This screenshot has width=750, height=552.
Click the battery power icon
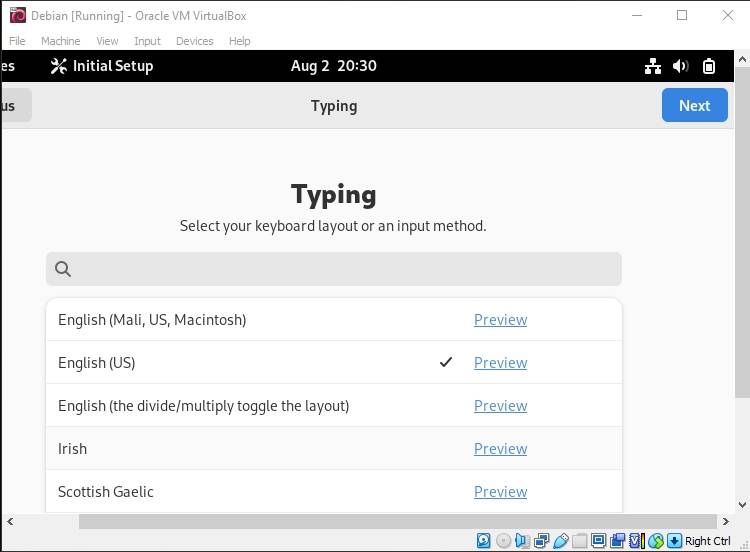709,66
